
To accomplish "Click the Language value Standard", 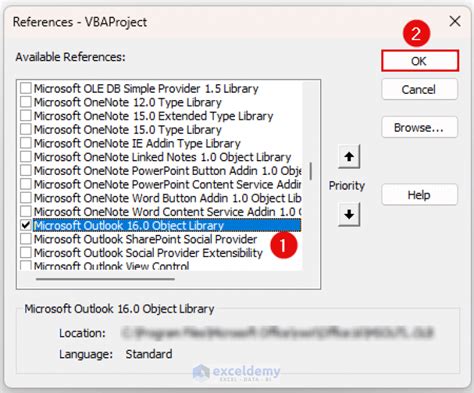I will click(x=149, y=354).
